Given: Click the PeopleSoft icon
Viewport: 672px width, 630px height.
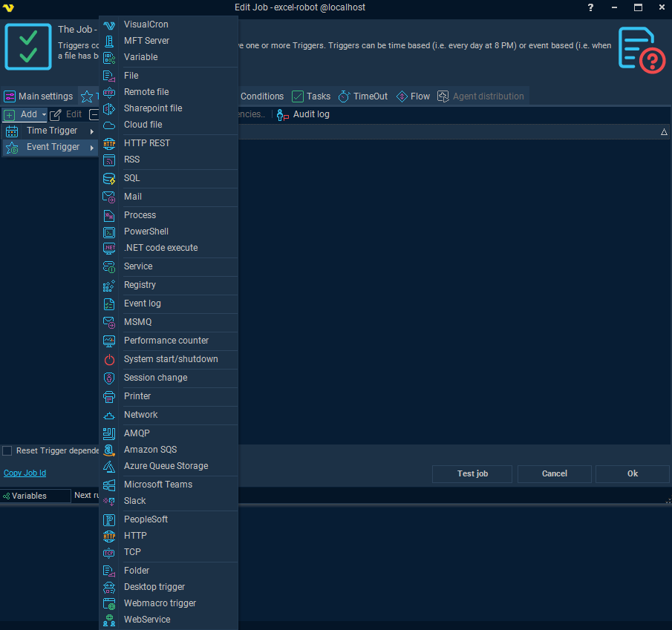Looking at the screenshot, I should click(x=109, y=519).
